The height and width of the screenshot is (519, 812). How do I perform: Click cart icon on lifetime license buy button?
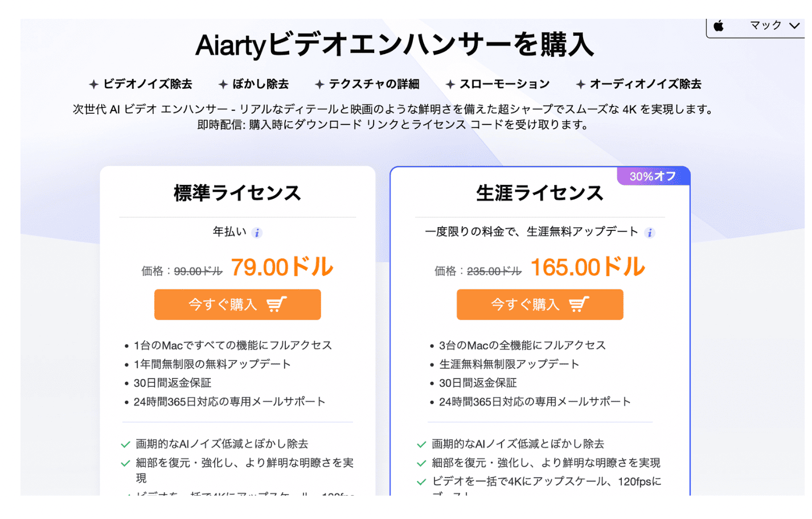(579, 304)
